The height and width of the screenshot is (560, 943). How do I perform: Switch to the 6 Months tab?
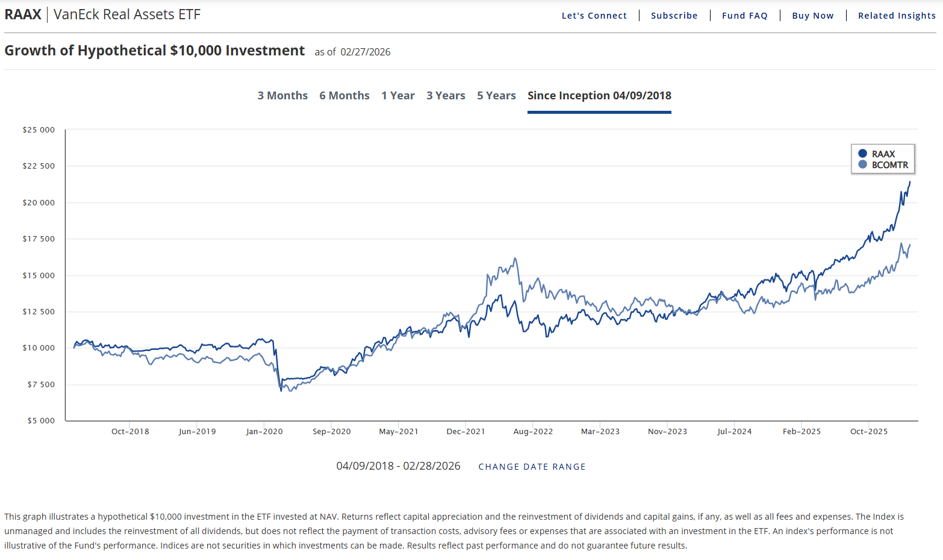[344, 96]
